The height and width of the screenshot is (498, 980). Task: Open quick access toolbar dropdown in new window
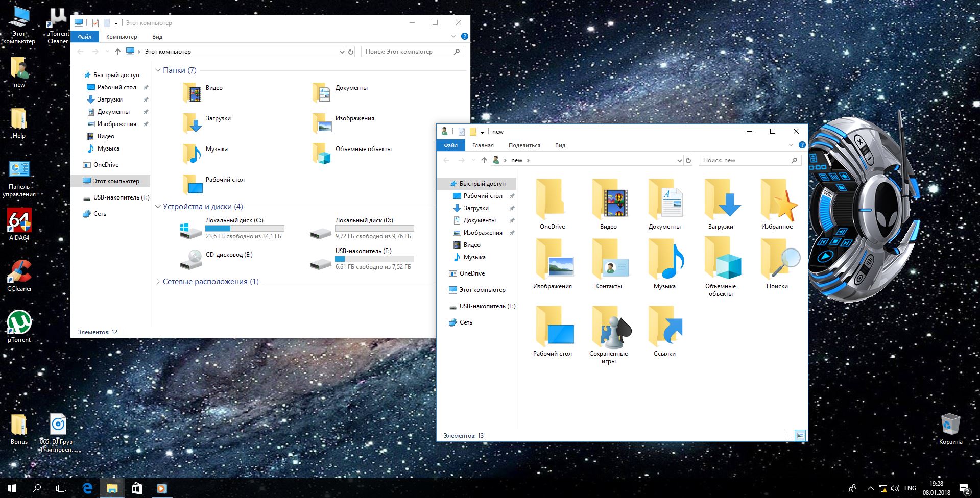point(482,132)
